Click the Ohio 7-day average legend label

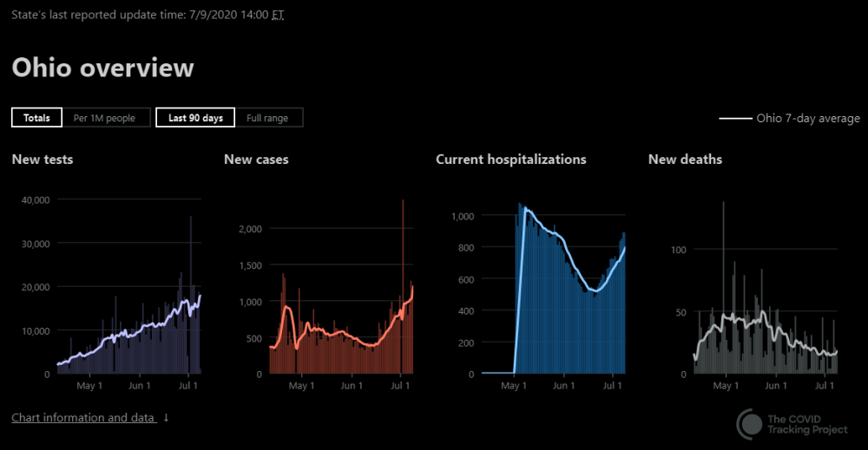tap(808, 118)
